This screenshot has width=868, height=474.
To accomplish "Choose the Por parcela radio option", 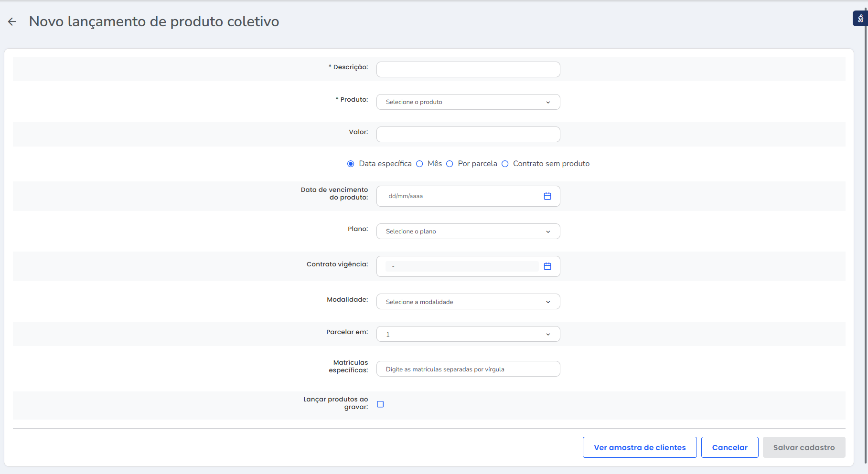I will coord(450,164).
